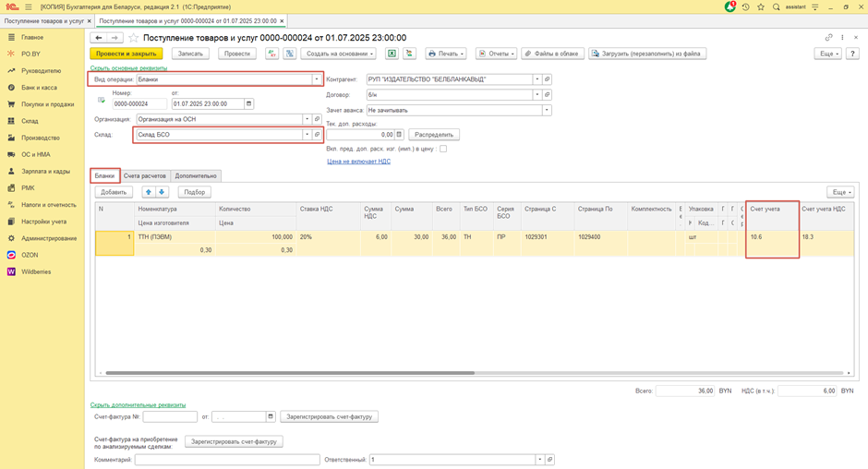The height and width of the screenshot is (469, 868).
Task: Expand Организация dropdown arrow
Action: [x=307, y=119]
